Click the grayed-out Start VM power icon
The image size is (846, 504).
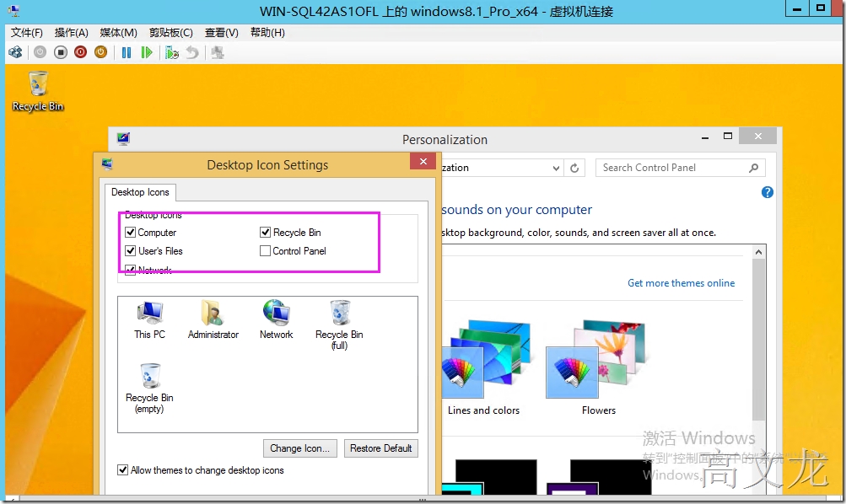click(40, 52)
